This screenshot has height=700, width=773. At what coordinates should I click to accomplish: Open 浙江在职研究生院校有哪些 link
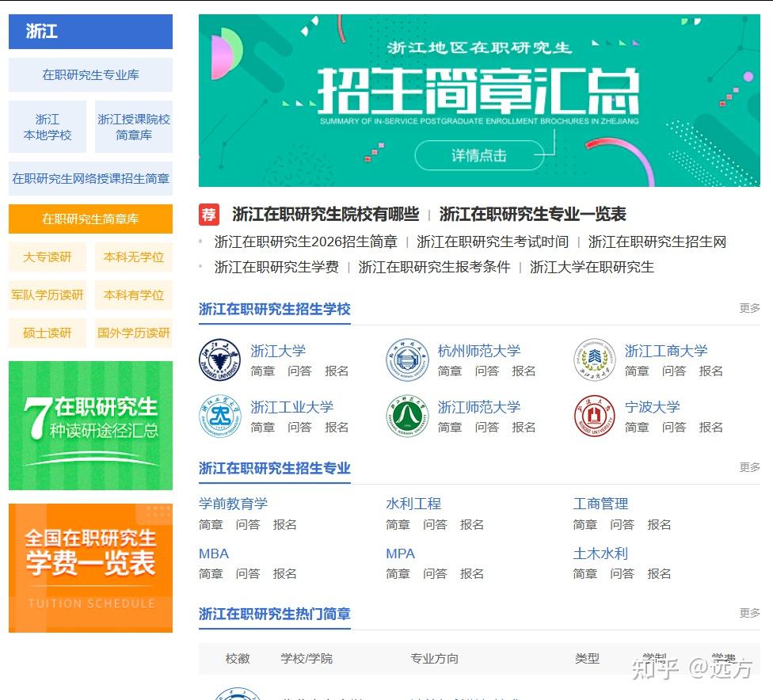pos(326,215)
